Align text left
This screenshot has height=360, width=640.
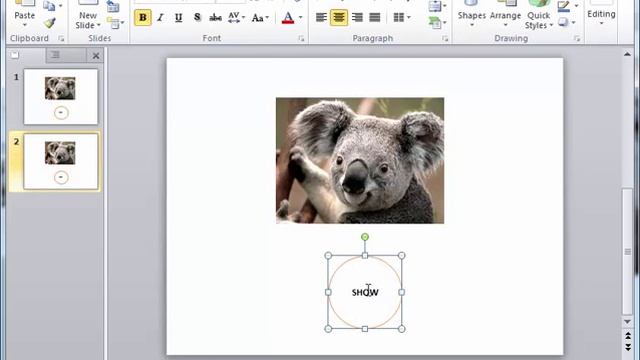point(321,18)
